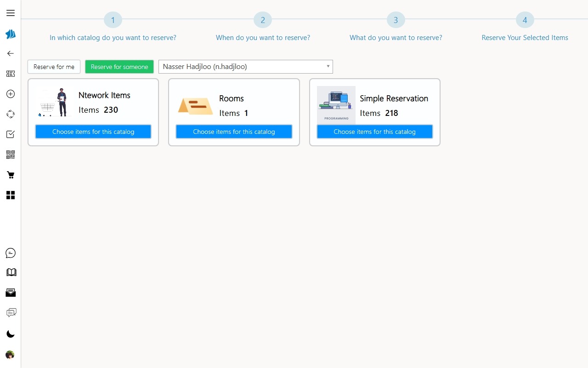Open the Nasser Hadjloo user dropdown
Image resolution: width=588 pixels, height=368 pixels.
click(245, 67)
